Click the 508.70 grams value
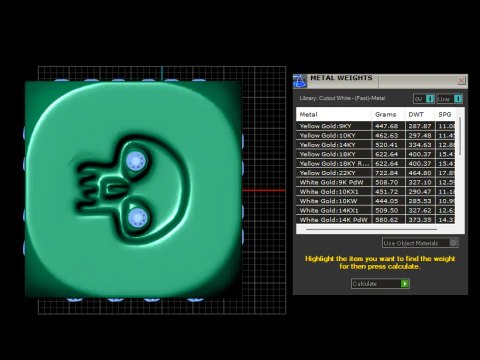This screenshot has height=360, width=480. (386, 182)
